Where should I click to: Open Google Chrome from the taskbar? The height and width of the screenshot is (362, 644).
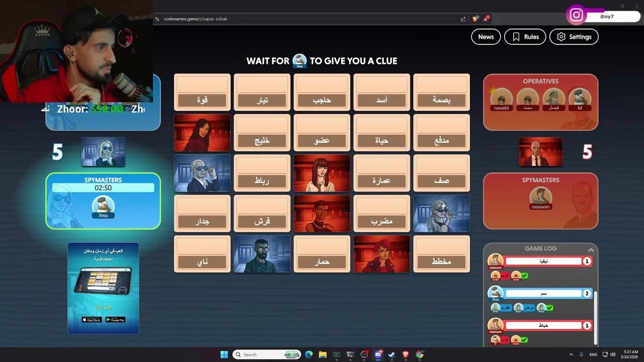[x=420, y=354]
